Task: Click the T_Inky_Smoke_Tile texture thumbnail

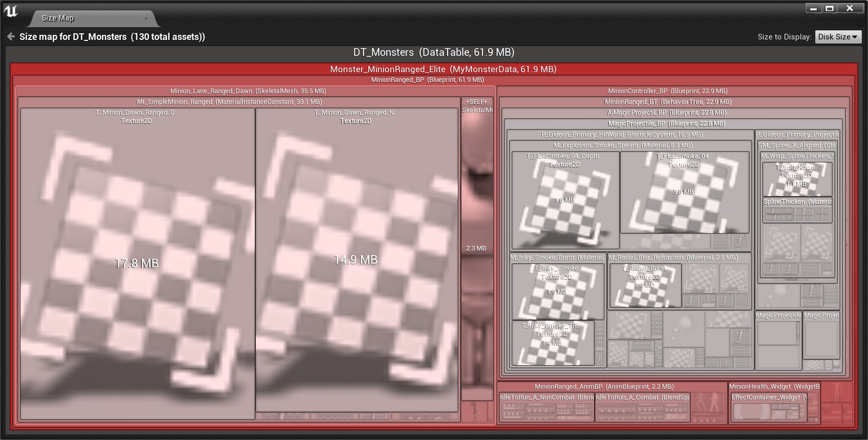Action: click(553, 343)
